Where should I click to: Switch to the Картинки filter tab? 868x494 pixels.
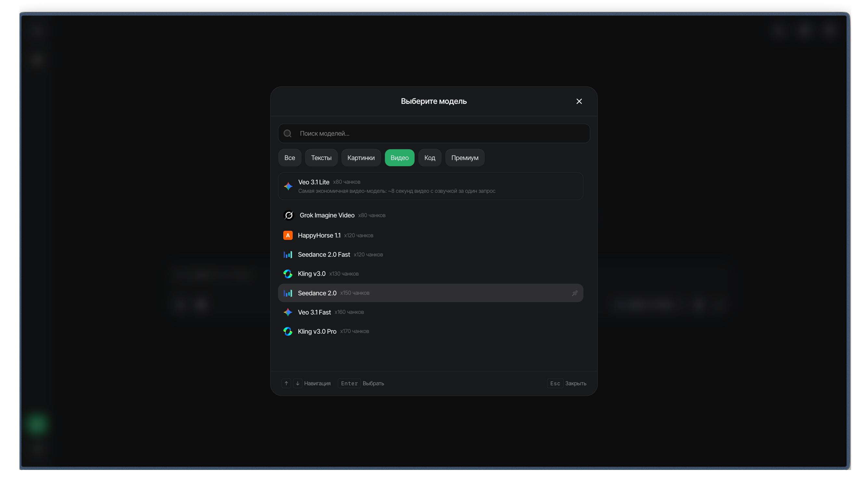(361, 158)
